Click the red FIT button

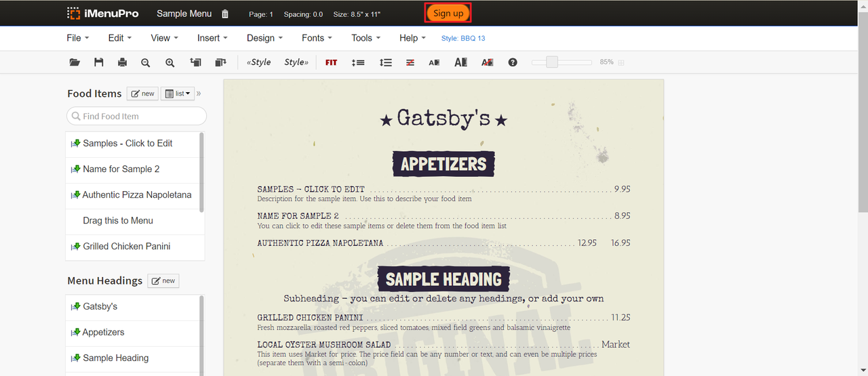click(331, 62)
